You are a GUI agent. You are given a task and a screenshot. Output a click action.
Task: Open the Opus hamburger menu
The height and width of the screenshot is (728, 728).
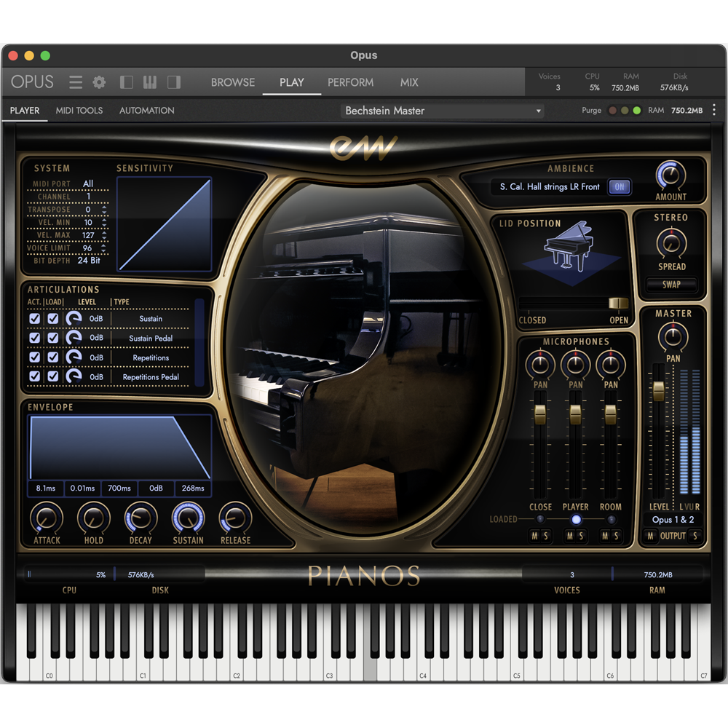76,82
